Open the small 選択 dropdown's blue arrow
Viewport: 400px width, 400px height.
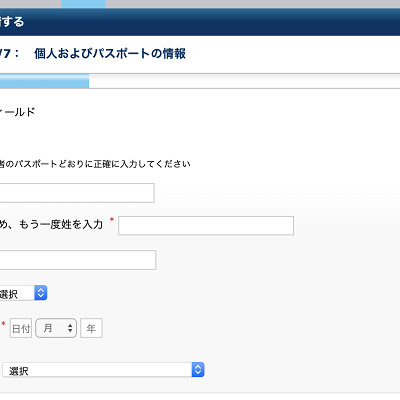(x=41, y=293)
